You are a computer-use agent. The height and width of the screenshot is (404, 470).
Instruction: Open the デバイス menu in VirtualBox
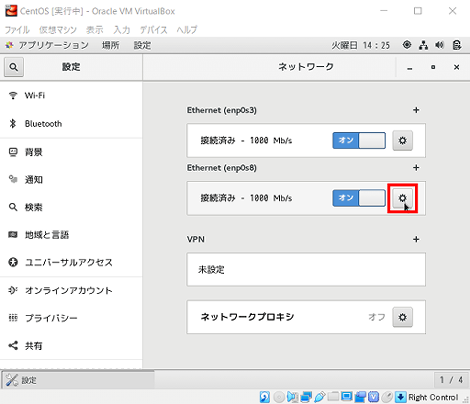click(153, 30)
